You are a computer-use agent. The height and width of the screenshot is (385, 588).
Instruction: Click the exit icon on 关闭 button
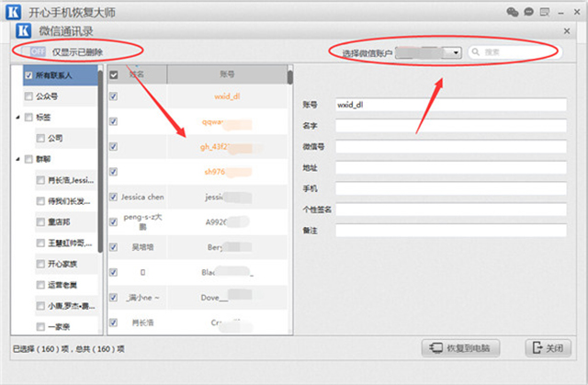point(536,348)
